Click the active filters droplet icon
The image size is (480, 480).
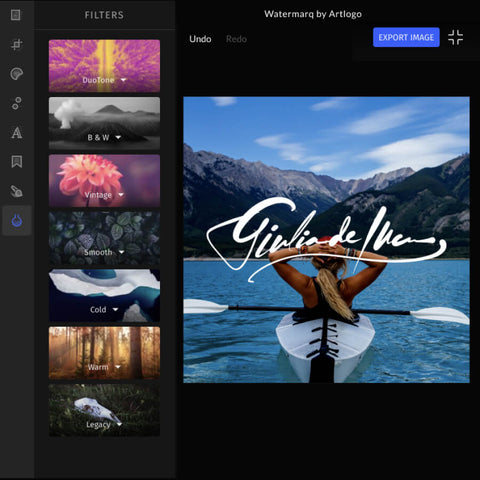[17, 221]
